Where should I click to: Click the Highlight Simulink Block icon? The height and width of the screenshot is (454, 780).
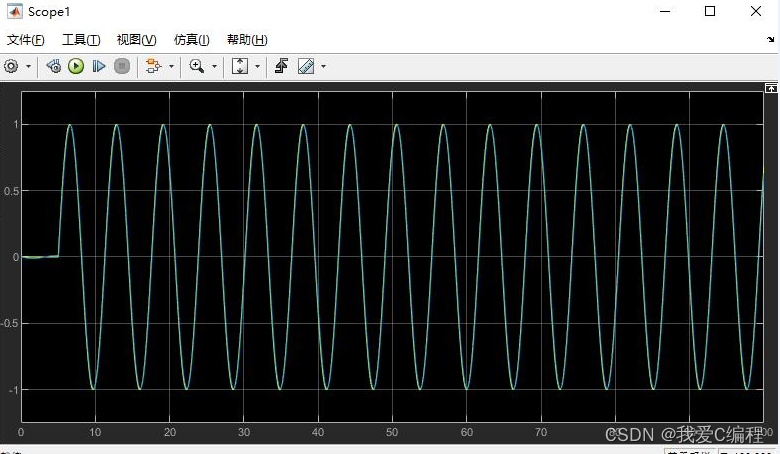coord(153,66)
